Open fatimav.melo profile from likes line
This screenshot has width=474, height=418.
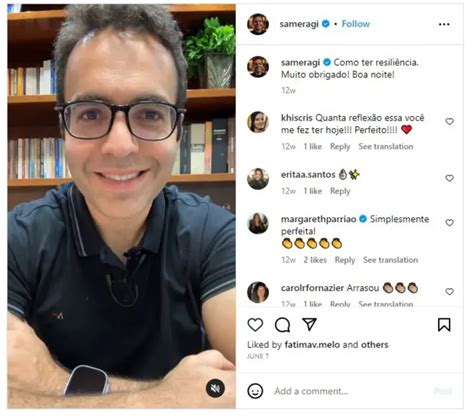[x=312, y=345]
